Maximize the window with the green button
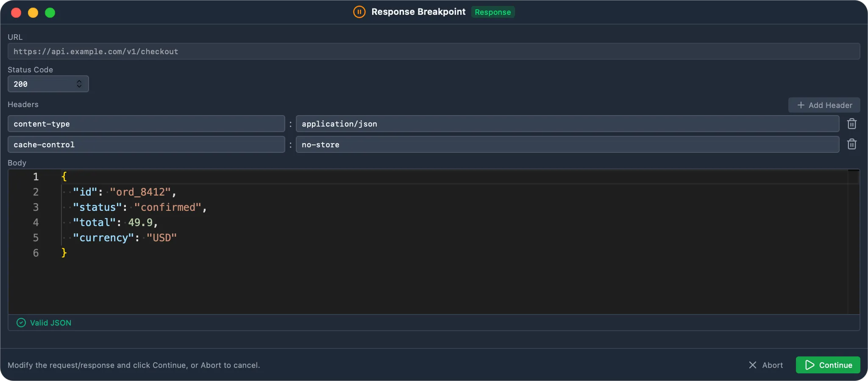868x381 pixels. click(50, 13)
